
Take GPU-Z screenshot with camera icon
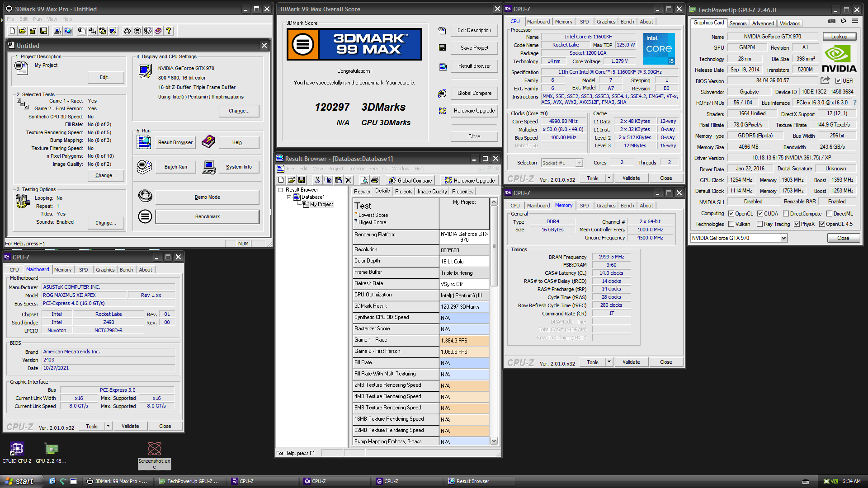(x=831, y=21)
